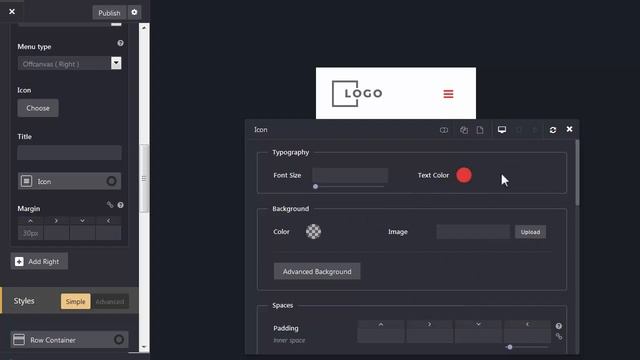Select the Simple styles tab
The image size is (640, 360).
[76, 301]
